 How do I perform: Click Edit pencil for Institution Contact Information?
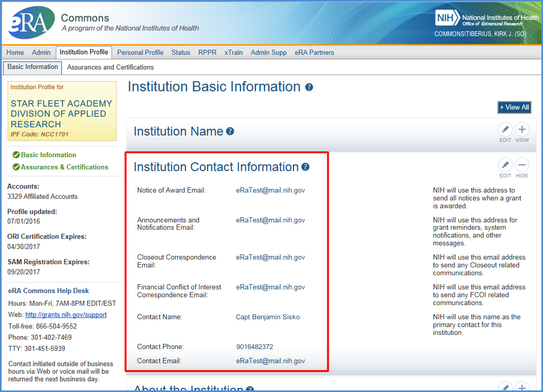pyautogui.click(x=505, y=165)
